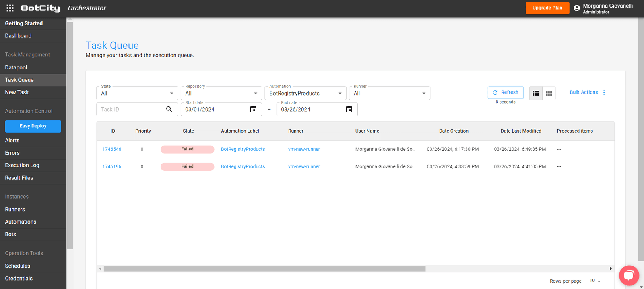
Task: Click the Failed badge for task 1746546
Action: click(187, 149)
